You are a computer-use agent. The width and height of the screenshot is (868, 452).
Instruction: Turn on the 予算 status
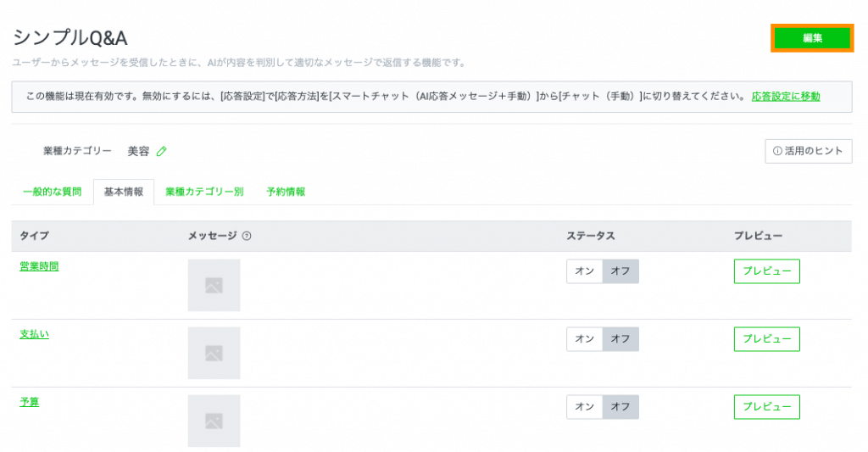point(585,407)
